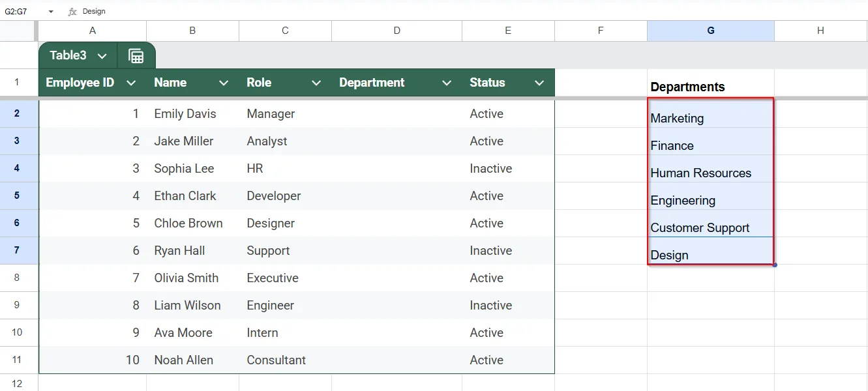Image resolution: width=868 pixels, height=391 pixels.
Task: Click the Inactive status for Sophia Lee
Action: (x=508, y=168)
